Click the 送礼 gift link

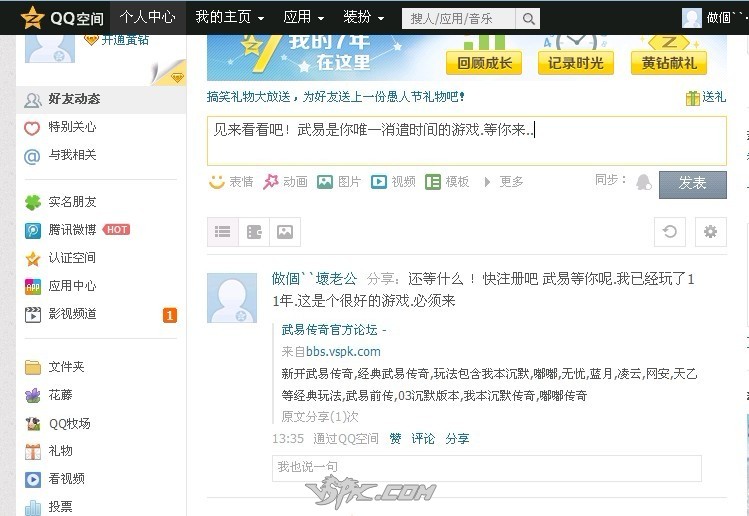(x=706, y=97)
